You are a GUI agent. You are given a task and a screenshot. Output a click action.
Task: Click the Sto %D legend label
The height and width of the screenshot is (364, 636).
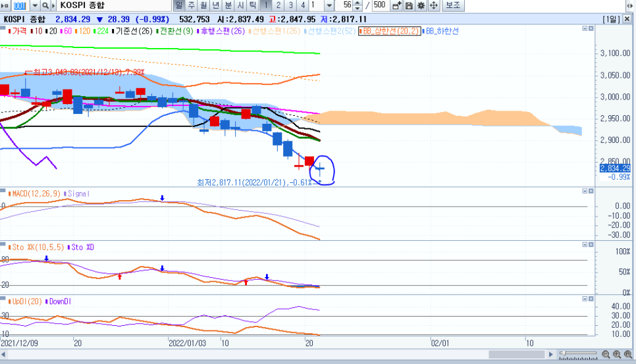(x=81, y=247)
